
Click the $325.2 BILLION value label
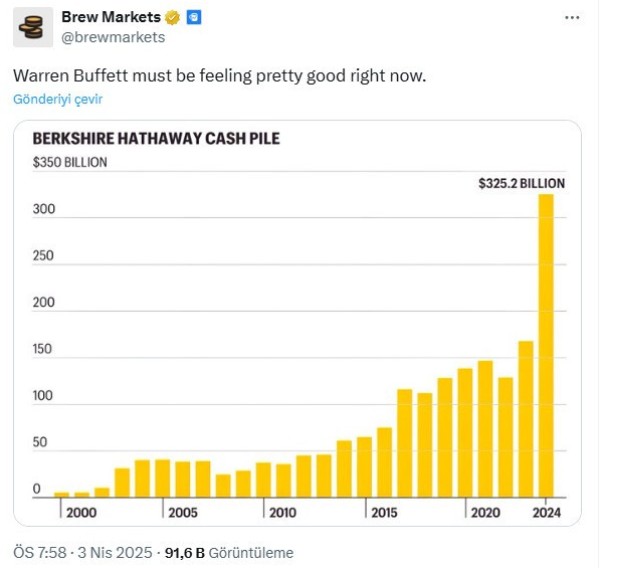point(519,183)
